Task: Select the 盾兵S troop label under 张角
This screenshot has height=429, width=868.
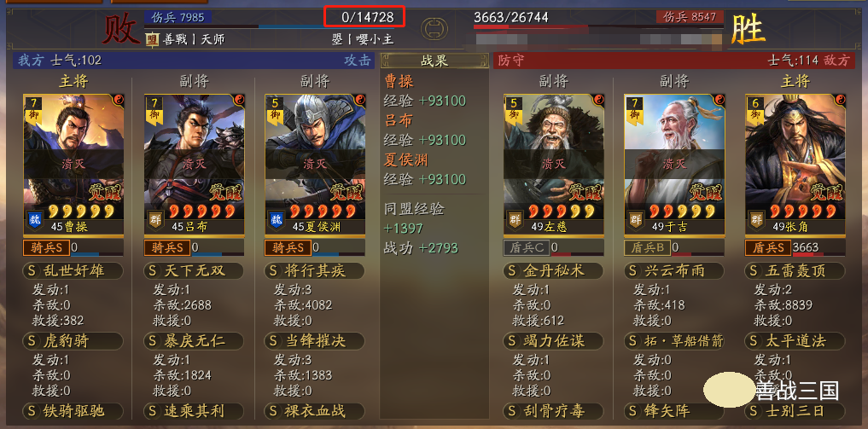Action: pyautogui.click(x=768, y=247)
